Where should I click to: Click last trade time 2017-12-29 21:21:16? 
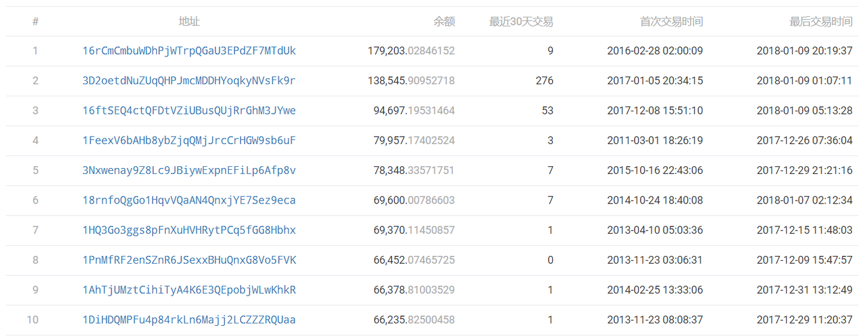click(x=805, y=170)
